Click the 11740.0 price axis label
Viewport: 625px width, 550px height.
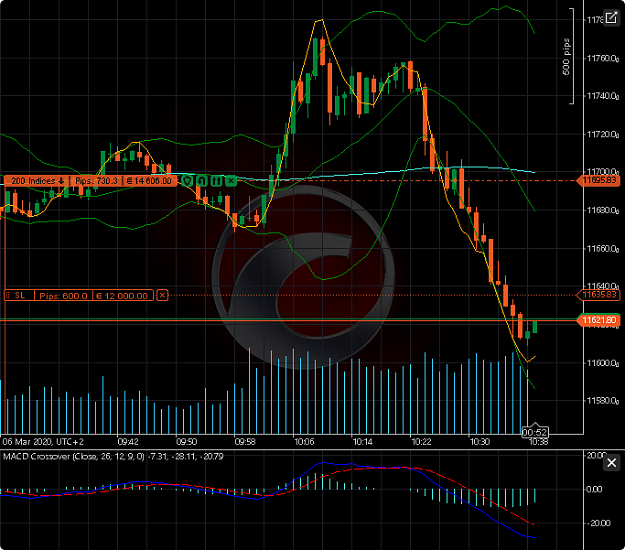click(603, 96)
